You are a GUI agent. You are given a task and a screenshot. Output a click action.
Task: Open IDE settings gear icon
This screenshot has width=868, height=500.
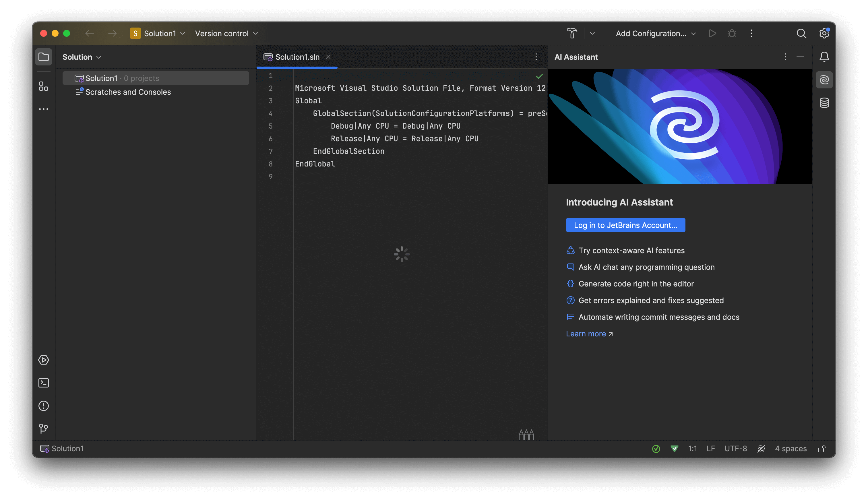pyautogui.click(x=824, y=33)
